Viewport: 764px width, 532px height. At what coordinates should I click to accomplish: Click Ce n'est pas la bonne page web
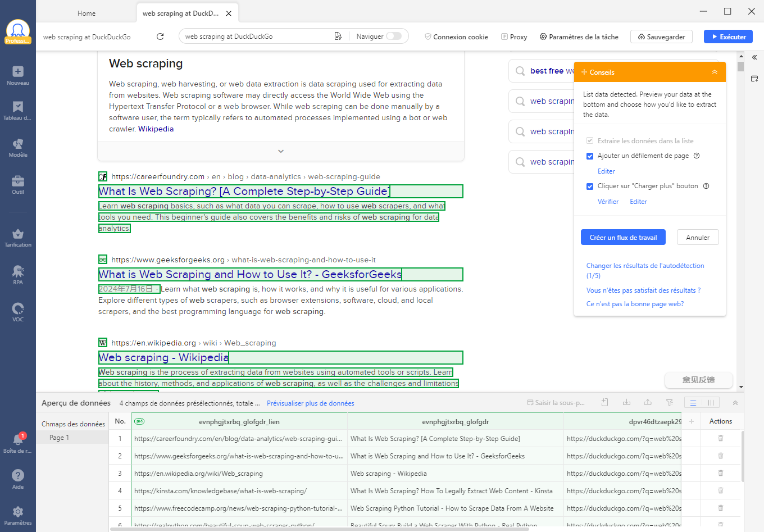[635, 304]
